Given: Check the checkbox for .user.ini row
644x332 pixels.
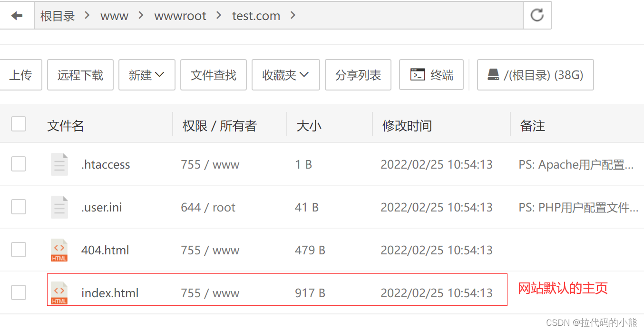Looking at the screenshot, I should coord(18,207).
